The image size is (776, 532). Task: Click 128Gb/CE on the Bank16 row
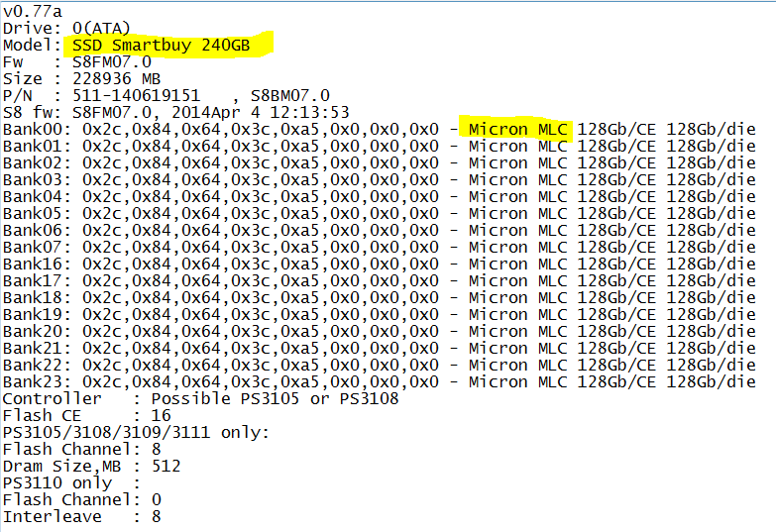coord(616,264)
